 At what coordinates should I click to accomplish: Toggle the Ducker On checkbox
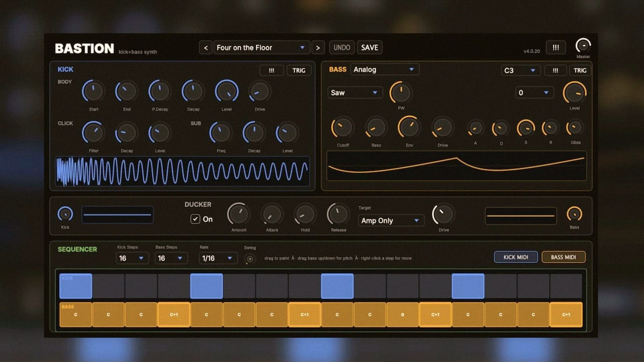coord(195,219)
